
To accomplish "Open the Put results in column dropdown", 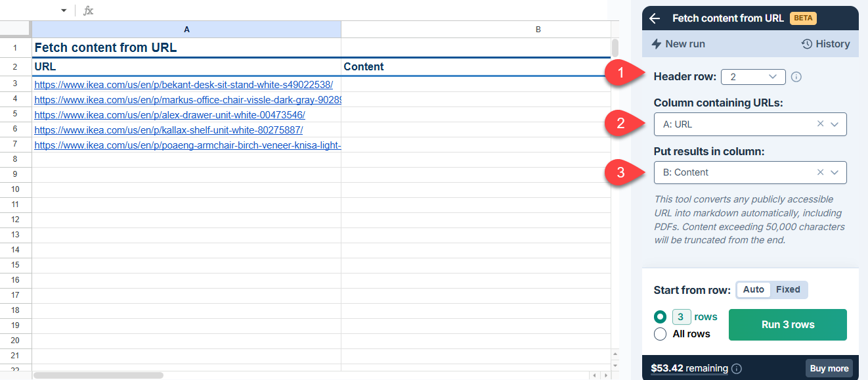I will 835,172.
